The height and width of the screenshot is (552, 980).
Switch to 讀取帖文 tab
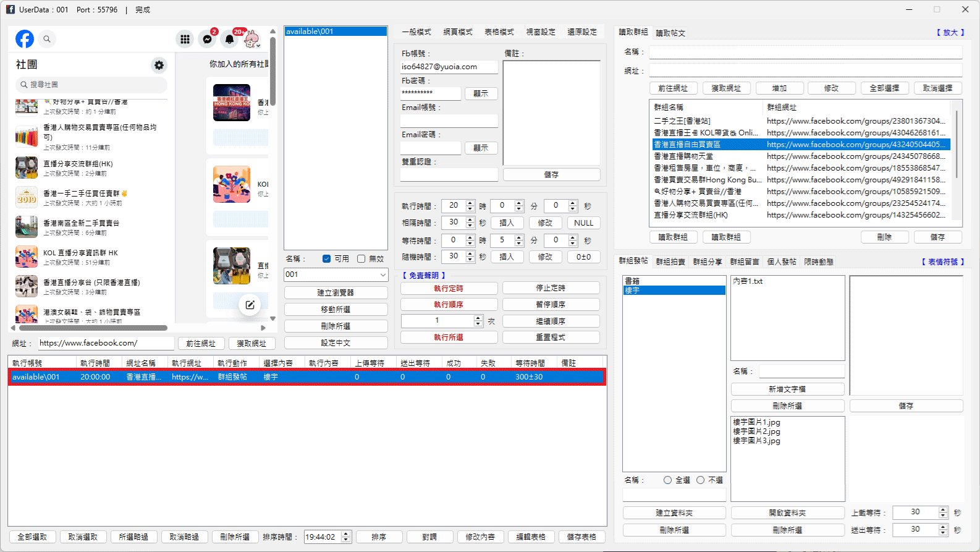click(x=670, y=33)
